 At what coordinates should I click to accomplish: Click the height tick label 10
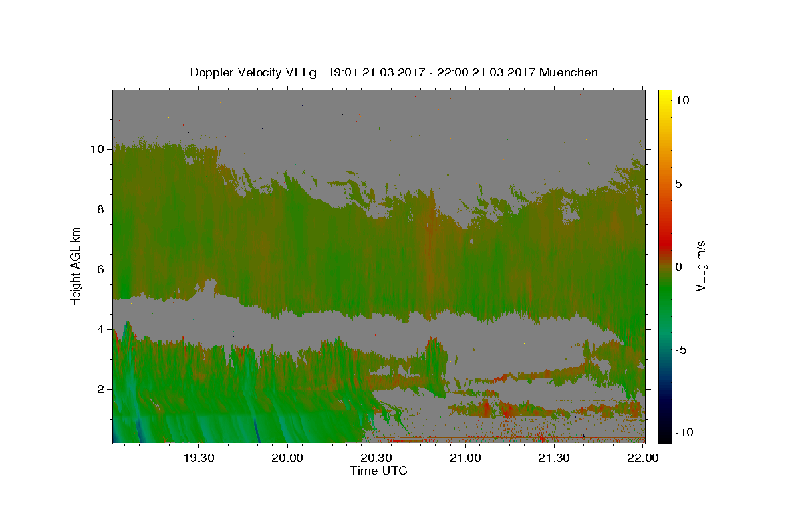[97, 149]
